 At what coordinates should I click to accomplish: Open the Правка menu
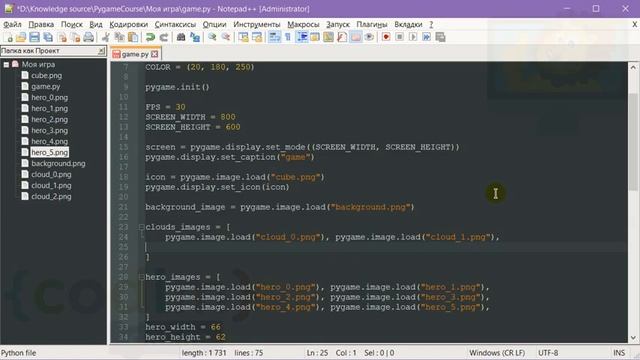pyautogui.click(x=41, y=24)
